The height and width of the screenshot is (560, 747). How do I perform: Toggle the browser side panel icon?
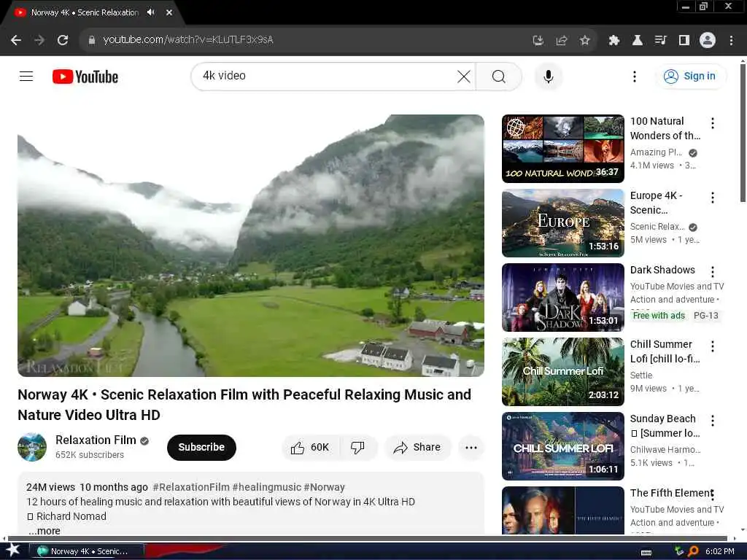[x=684, y=40]
